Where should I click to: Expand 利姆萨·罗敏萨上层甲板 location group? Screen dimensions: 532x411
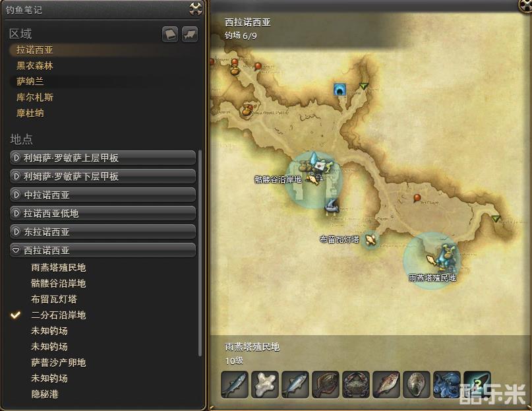[x=103, y=158]
